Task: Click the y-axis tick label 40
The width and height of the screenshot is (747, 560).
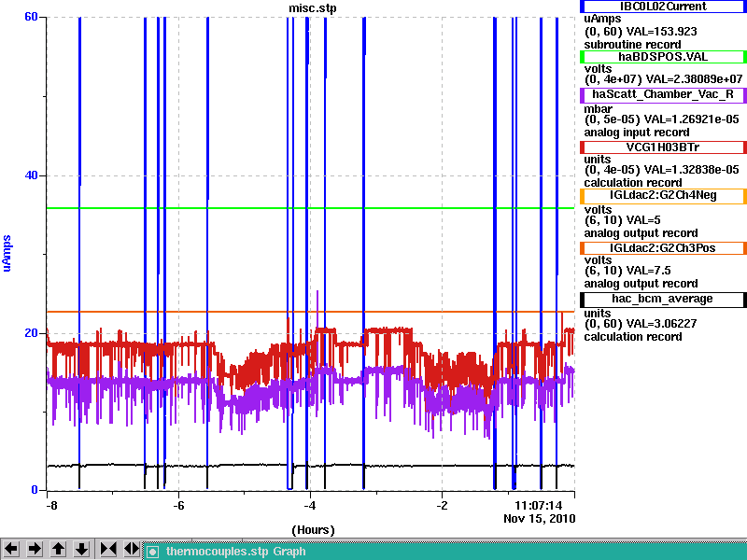Action: click(31, 175)
